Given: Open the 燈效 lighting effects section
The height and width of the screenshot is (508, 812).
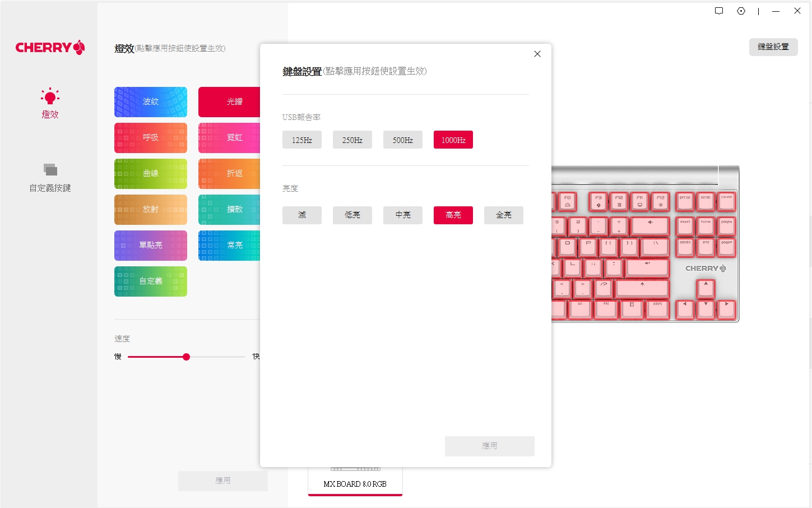Looking at the screenshot, I should 50,104.
